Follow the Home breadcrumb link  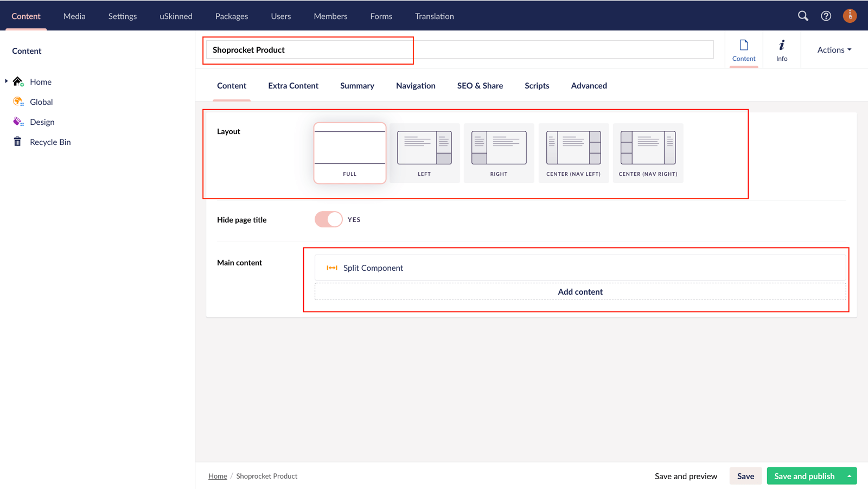point(218,476)
